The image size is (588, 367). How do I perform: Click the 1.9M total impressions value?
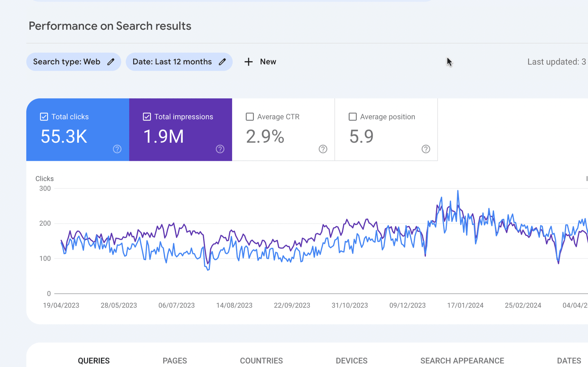(164, 137)
